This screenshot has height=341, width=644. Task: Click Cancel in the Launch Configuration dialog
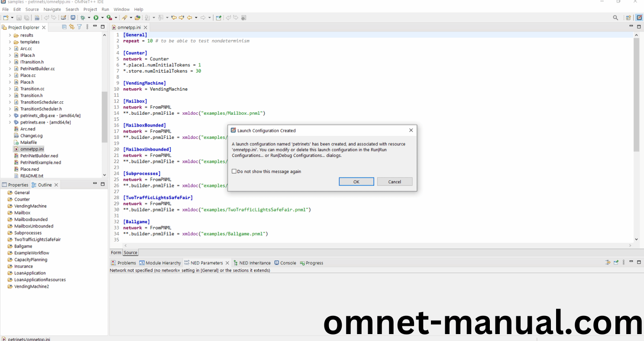click(395, 182)
